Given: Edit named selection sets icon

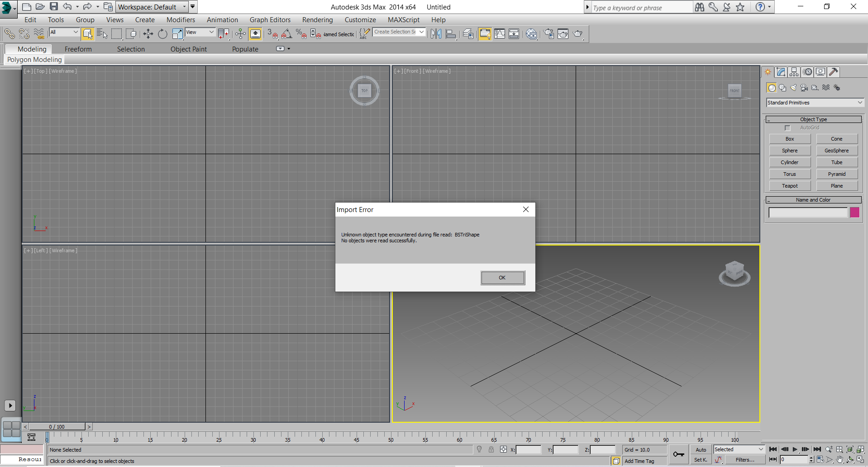Looking at the screenshot, I should pos(364,33).
